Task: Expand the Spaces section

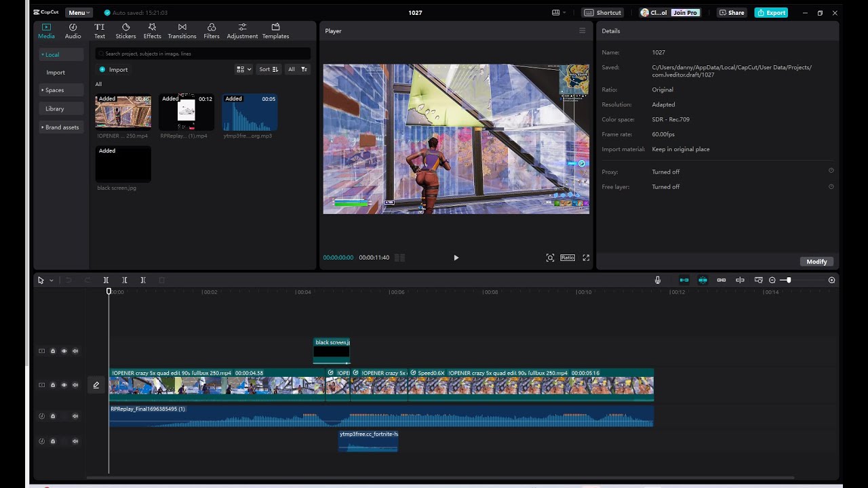Action: [61, 90]
